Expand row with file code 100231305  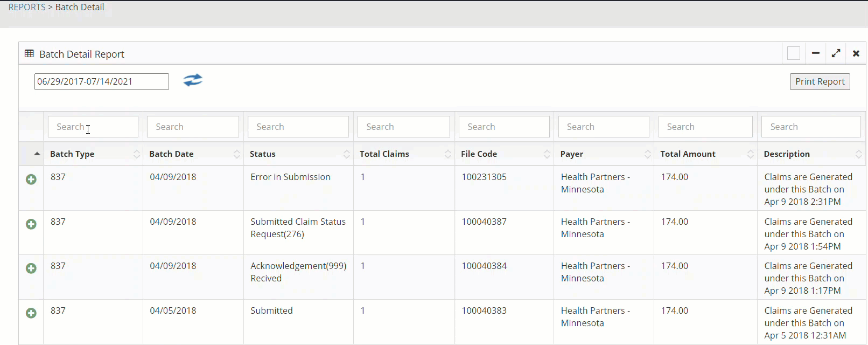coord(31,180)
